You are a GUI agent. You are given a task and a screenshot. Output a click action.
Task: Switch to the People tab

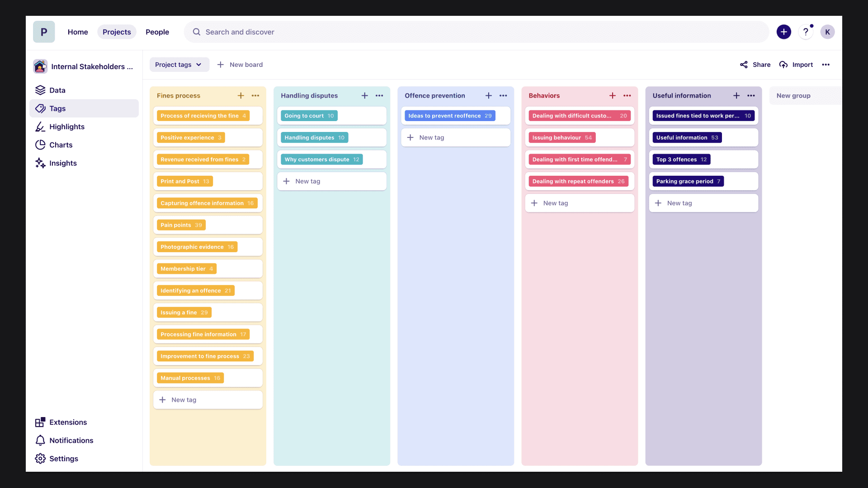157,32
